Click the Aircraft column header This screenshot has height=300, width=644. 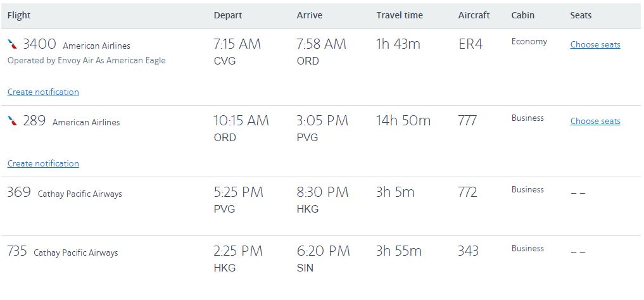[x=474, y=15]
